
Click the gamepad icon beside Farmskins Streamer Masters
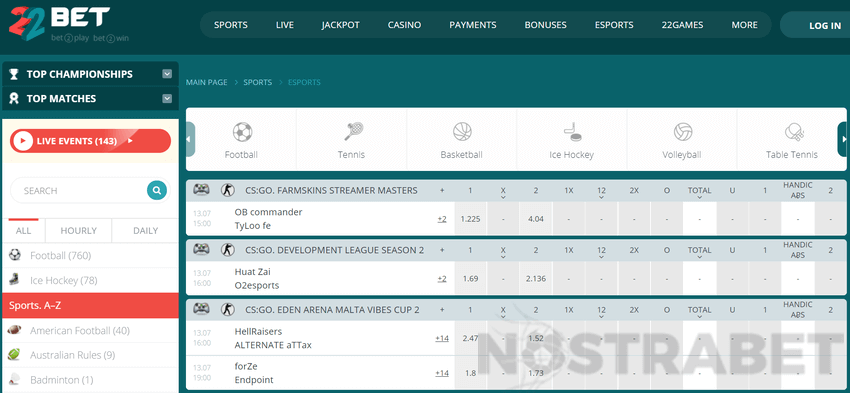tap(202, 190)
